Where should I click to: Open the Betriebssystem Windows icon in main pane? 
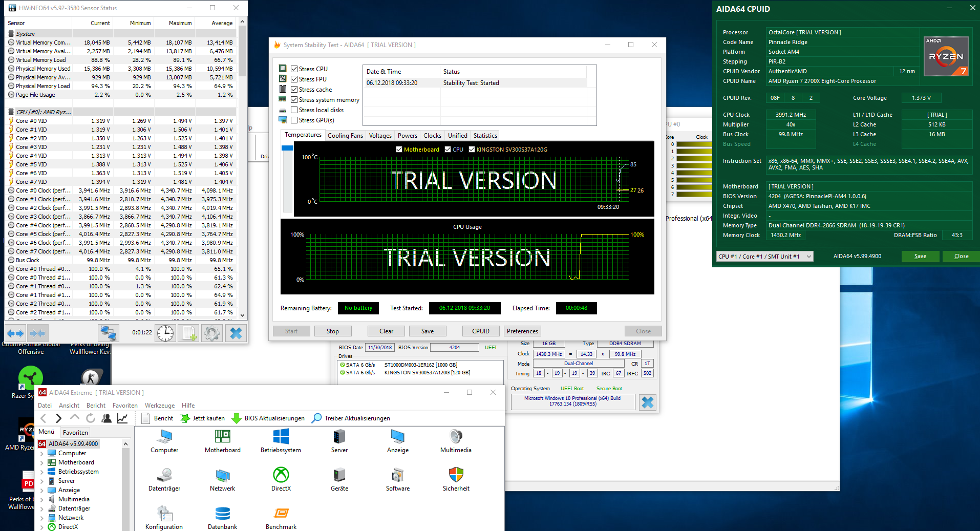point(281,441)
